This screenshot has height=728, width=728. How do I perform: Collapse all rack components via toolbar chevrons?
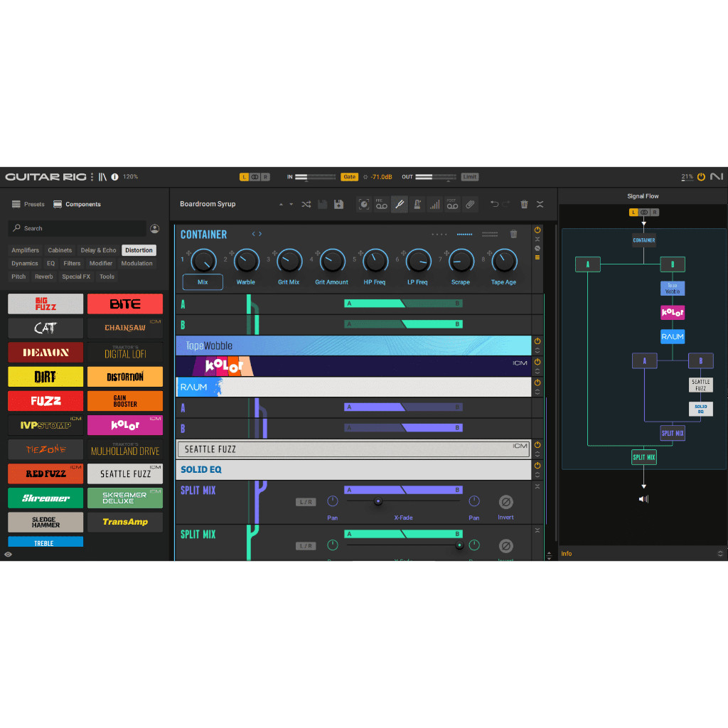540,204
